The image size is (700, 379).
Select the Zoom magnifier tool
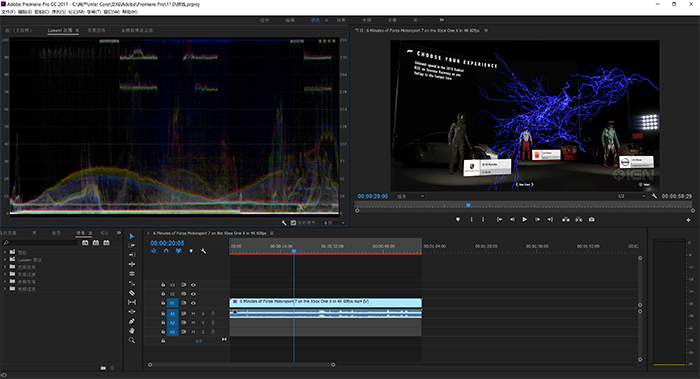coord(132,340)
